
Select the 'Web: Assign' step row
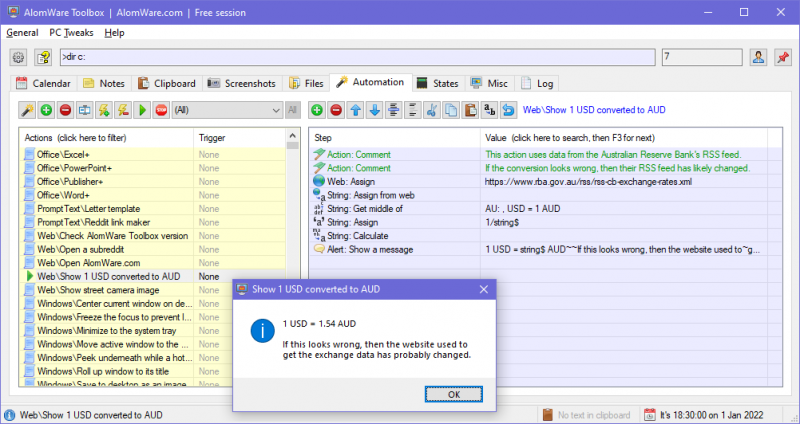point(545,182)
